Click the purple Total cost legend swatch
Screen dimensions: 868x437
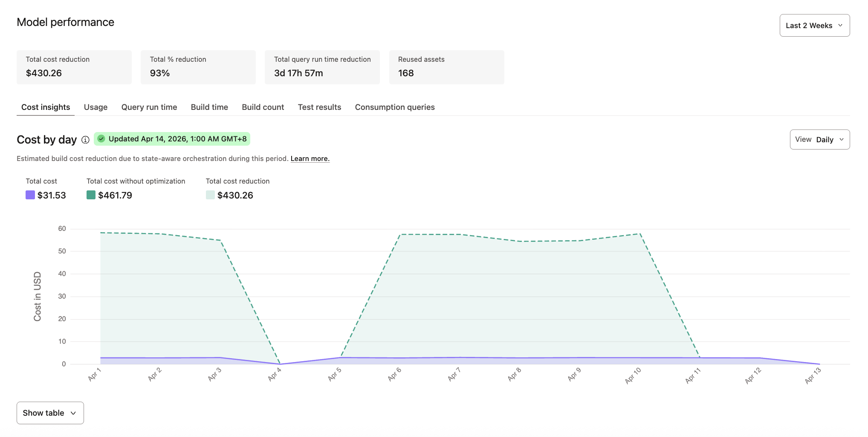pyautogui.click(x=29, y=195)
